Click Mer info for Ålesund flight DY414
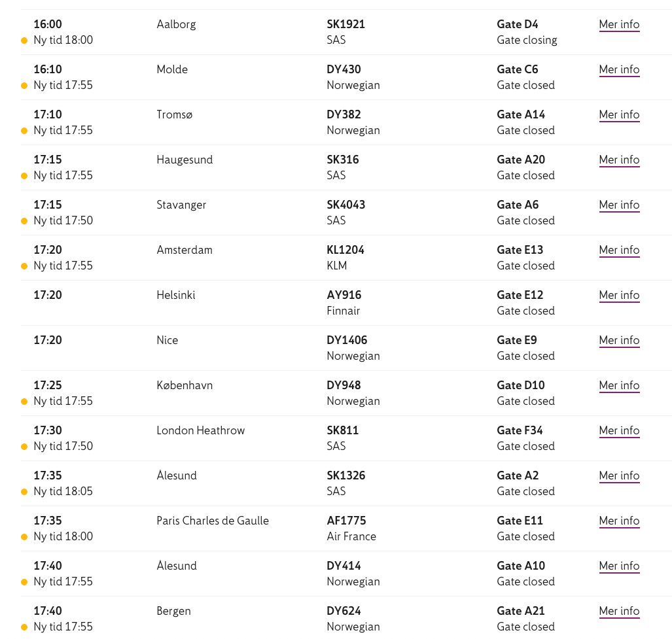Image resolution: width=672 pixels, height=639 pixels. pyautogui.click(x=618, y=566)
